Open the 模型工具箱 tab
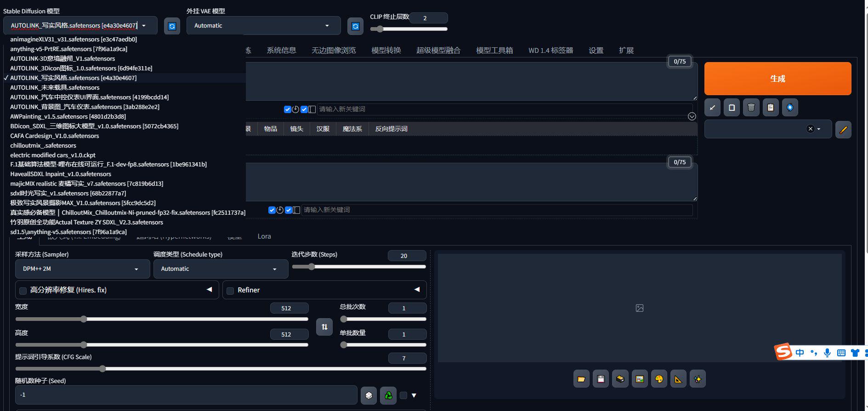The image size is (868, 411). pos(494,50)
